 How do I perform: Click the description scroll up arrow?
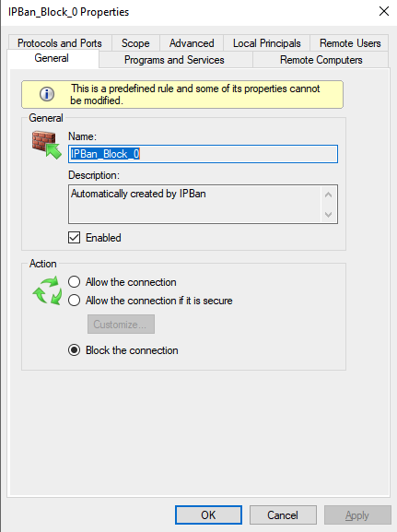328,195
